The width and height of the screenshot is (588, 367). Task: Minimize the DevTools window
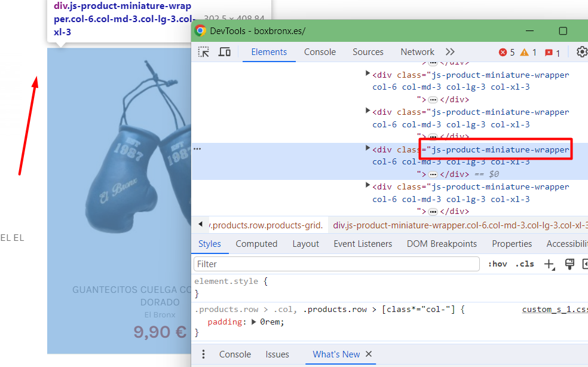point(529,30)
